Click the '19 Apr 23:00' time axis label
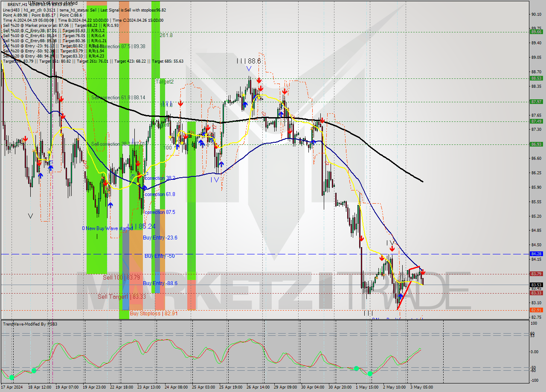Viewport: 546px width, 392px height. point(95,387)
